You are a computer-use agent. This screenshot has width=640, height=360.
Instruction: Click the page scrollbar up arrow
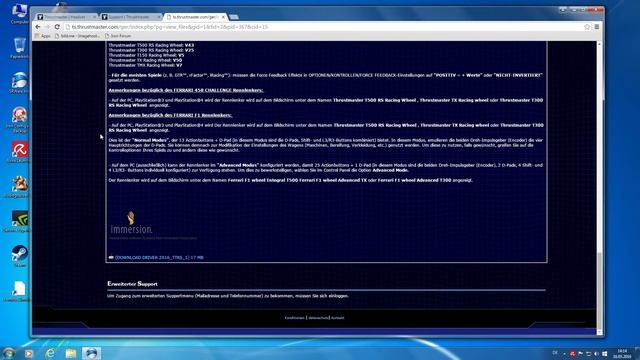pyautogui.click(x=599, y=44)
